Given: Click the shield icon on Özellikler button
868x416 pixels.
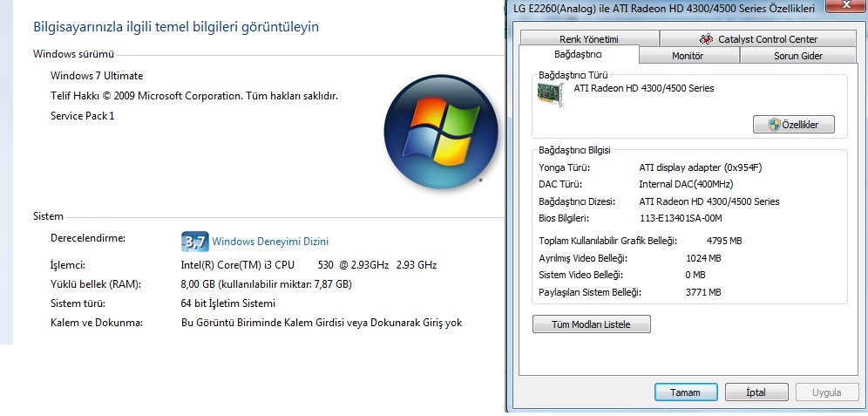Looking at the screenshot, I should click(775, 125).
